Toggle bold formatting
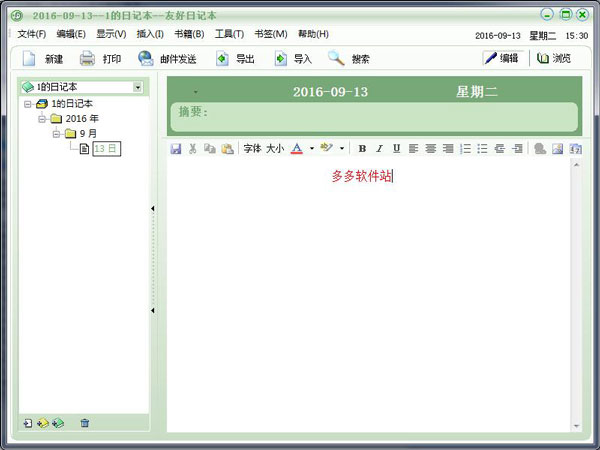The width and height of the screenshot is (600, 450). (x=362, y=148)
